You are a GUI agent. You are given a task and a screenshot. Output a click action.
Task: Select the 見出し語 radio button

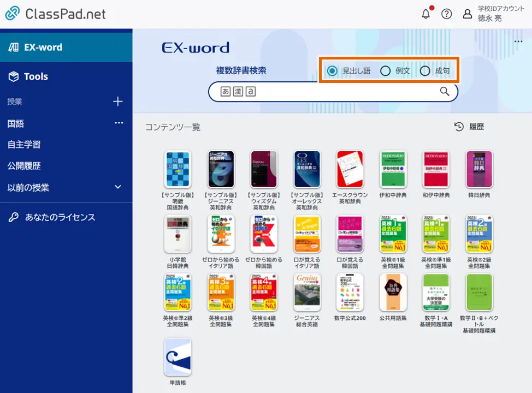332,70
